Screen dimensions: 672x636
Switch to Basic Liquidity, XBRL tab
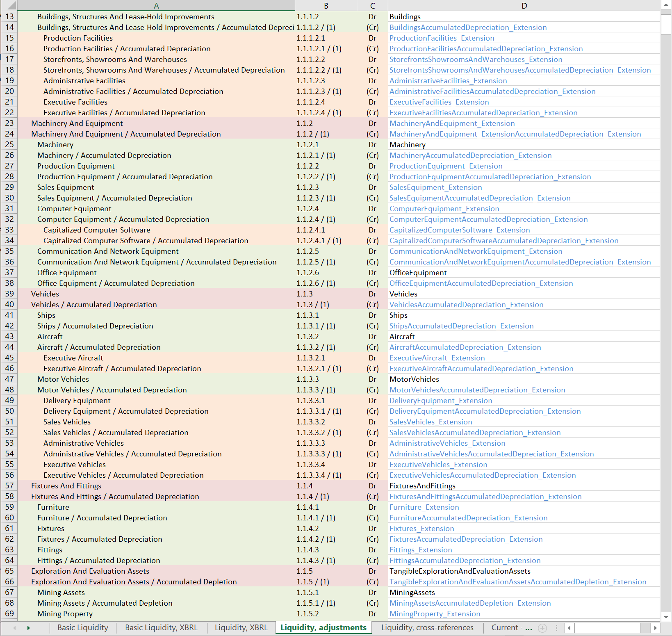(161, 628)
